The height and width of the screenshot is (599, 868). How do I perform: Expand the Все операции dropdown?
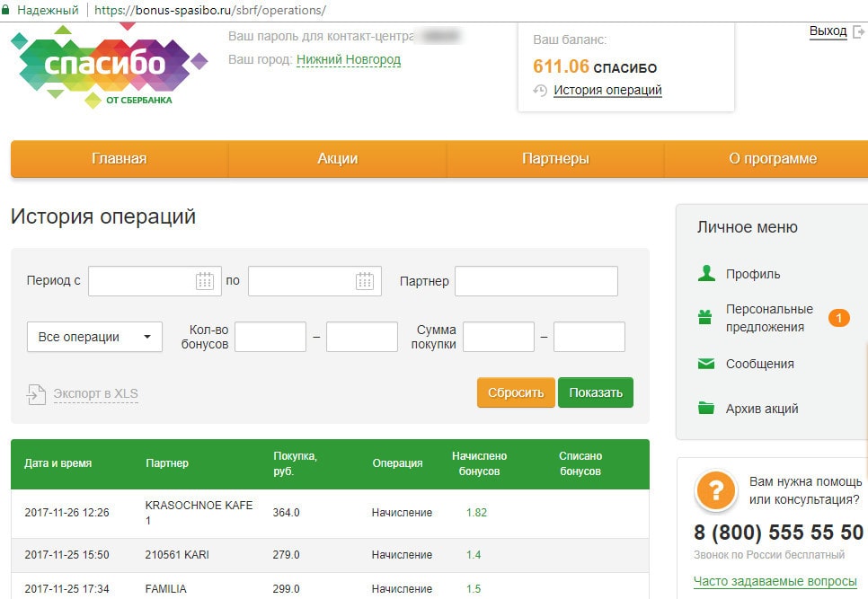click(x=94, y=337)
